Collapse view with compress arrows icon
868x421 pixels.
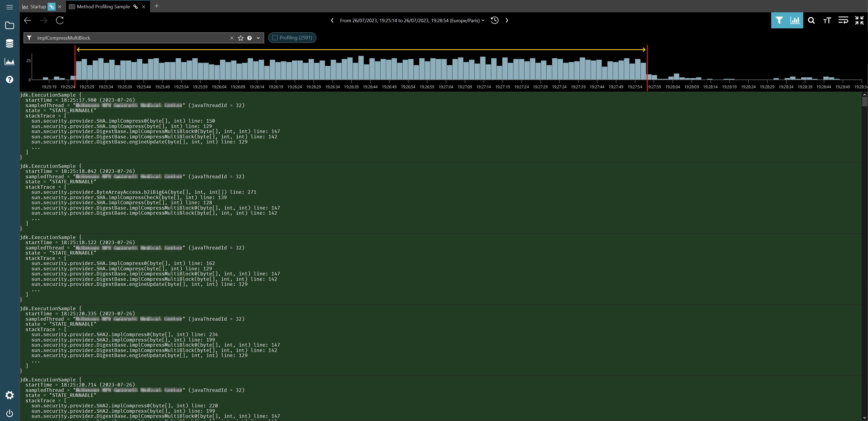pos(859,21)
